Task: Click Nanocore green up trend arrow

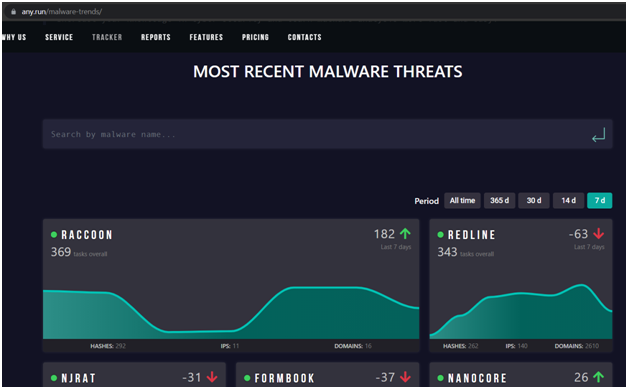Action: tap(599, 377)
